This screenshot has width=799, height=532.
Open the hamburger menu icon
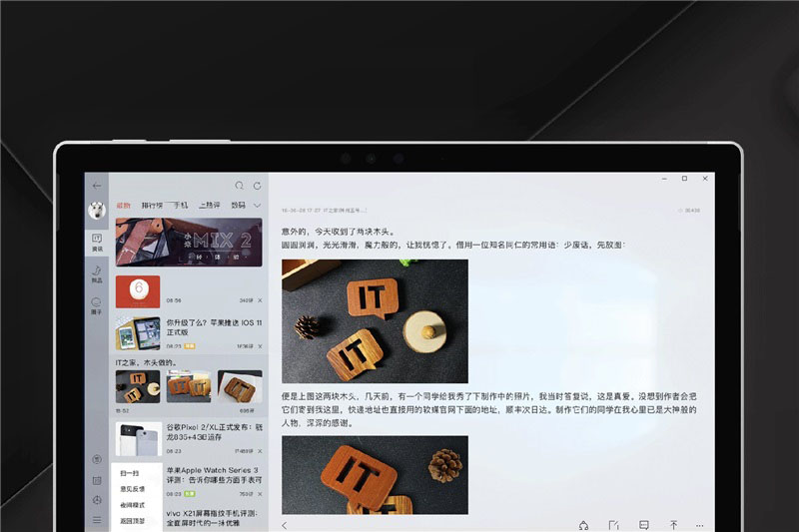[x=97, y=520]
